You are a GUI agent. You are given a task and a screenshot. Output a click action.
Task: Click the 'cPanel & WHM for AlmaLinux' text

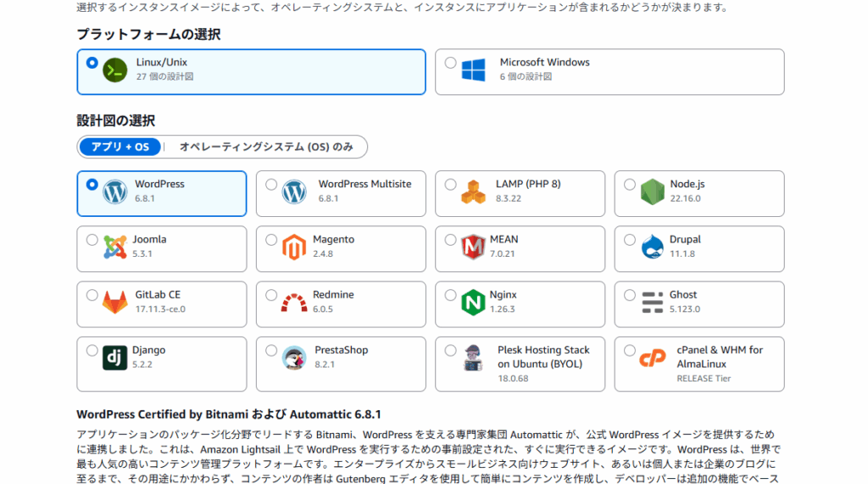(720, 357)
